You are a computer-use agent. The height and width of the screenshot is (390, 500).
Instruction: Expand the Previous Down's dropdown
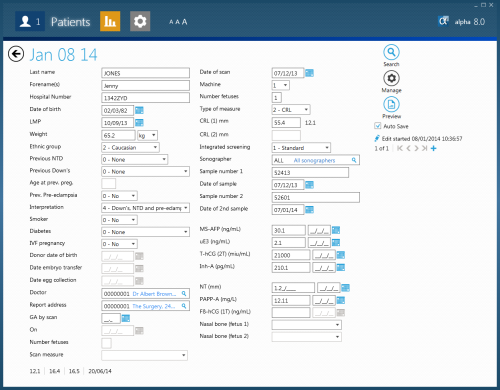(x=186, y=172)
